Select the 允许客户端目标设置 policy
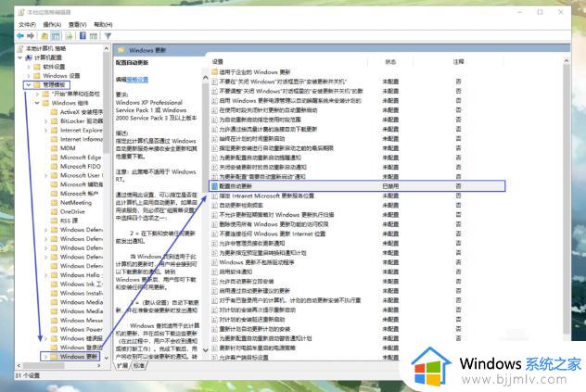Screen dimensions: 586x392 (244, 357)
